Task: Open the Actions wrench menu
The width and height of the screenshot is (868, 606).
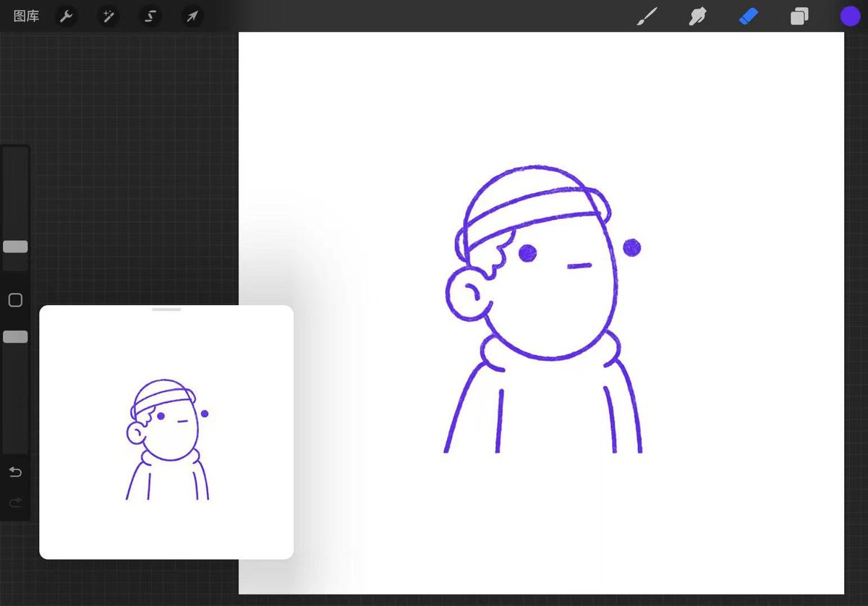Action: click(x=67, y=16)
